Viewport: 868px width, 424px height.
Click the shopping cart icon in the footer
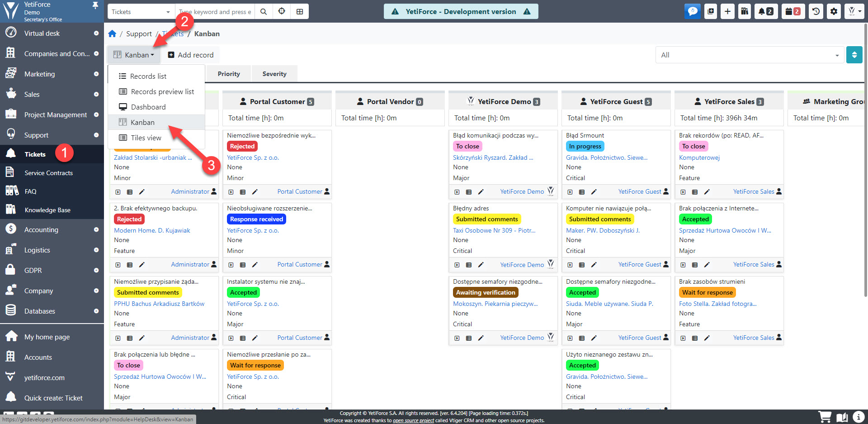(x=825, y=417)
